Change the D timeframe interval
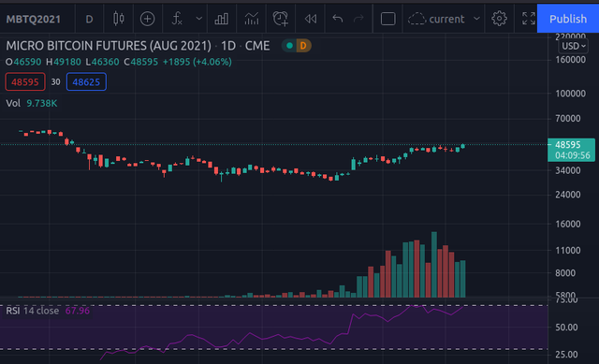Viewport: 599px width, 364px height. point(90,19)
